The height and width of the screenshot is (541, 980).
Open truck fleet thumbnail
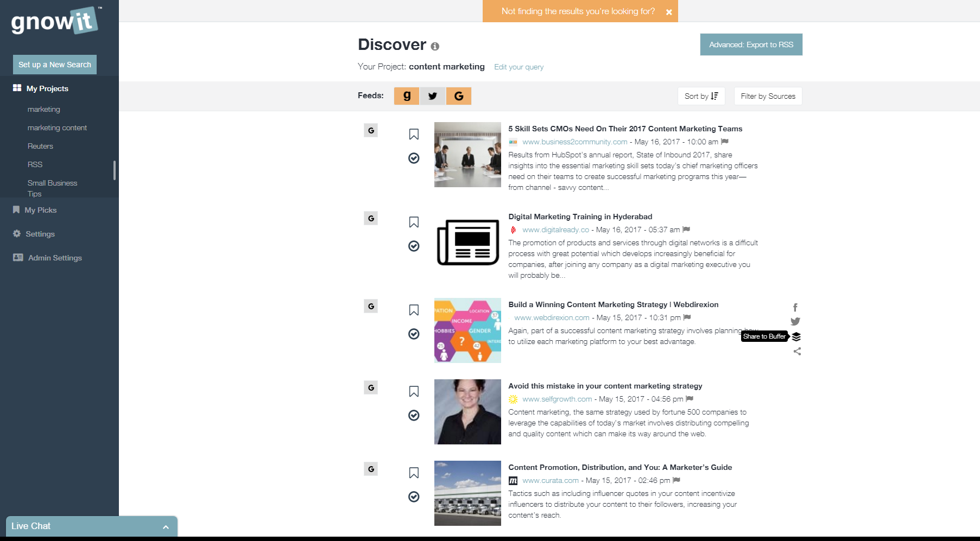[467, 493]
